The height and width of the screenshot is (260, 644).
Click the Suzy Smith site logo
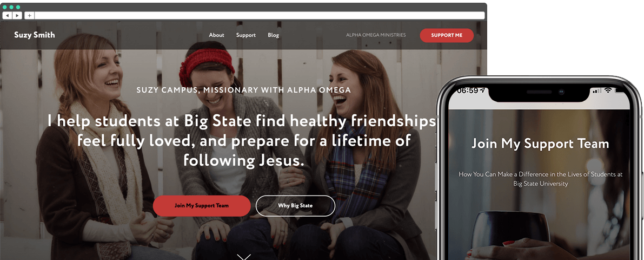click(35, 35)
